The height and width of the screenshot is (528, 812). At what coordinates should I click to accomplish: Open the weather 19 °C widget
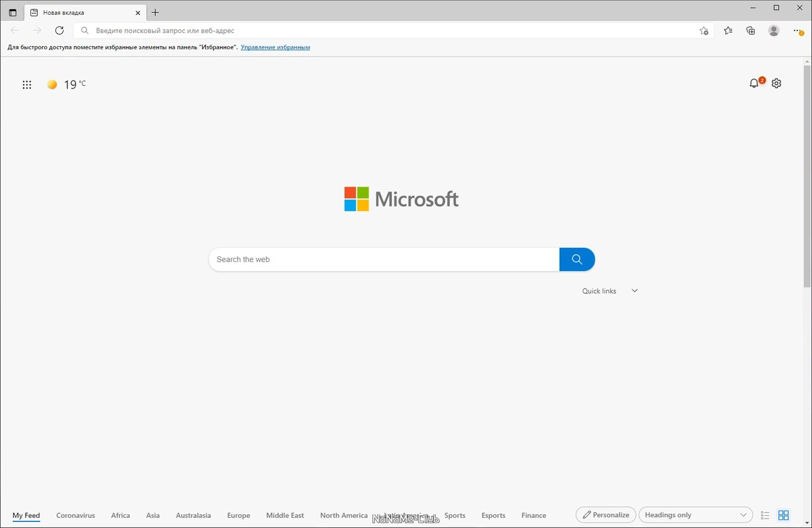(66, 85)
